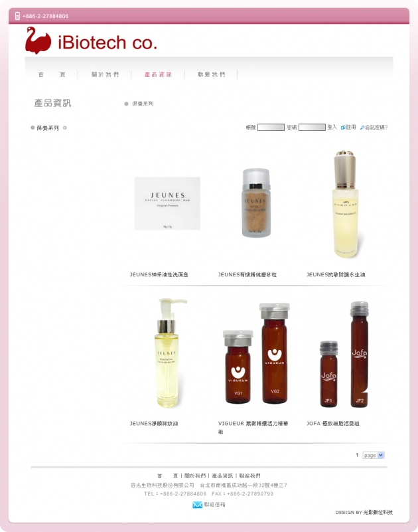Click the gray bullet before breadcrumb 保養系列
The width and height of the screenshot is (418, 532).
(127, 104)
